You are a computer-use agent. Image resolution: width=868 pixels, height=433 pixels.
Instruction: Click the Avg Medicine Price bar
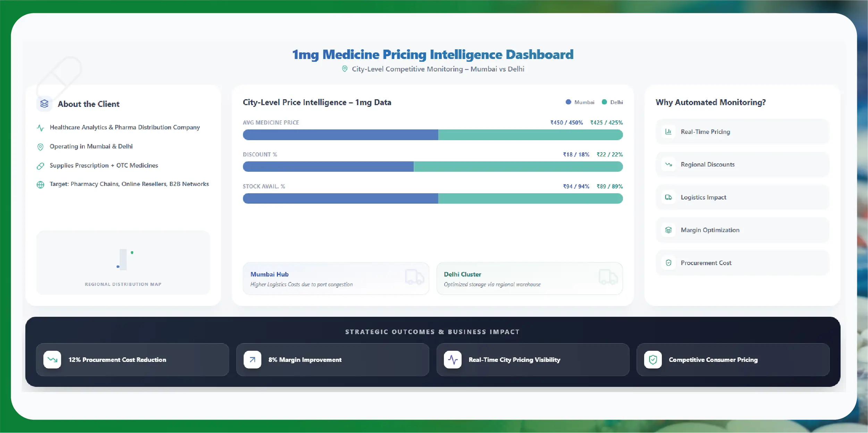(x=432, y=135)
